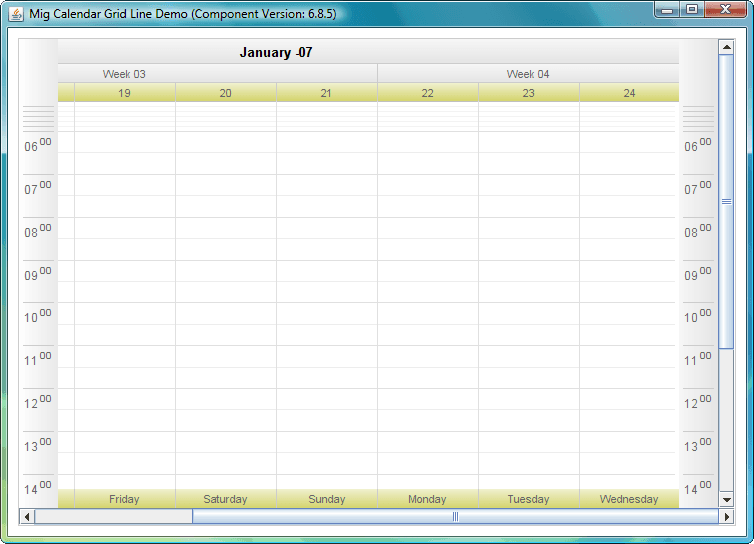The width and height of the screenshot is (754, 544).
Task: Select the day 20 date header
Action: pos(226,92)
